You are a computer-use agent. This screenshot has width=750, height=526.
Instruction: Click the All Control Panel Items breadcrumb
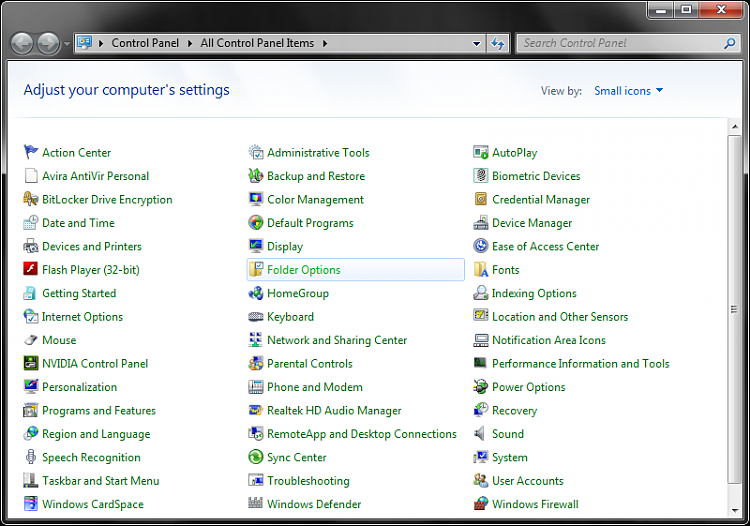click(x=257, y=43)
